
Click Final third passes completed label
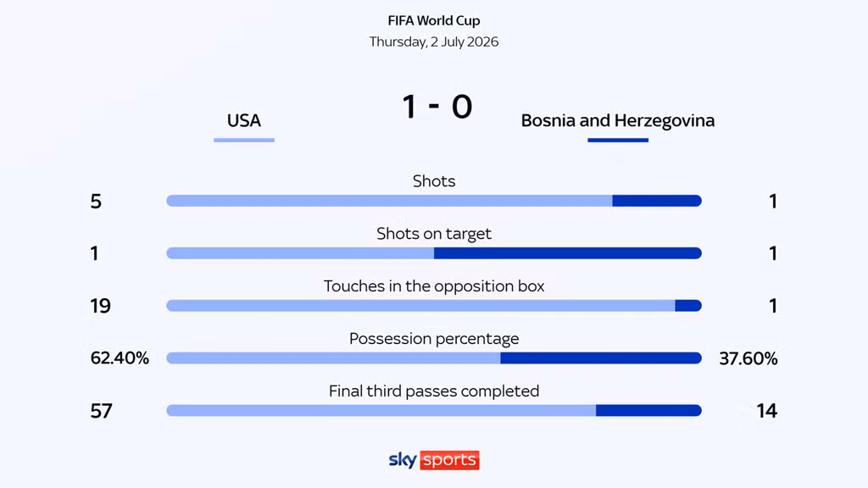pyautogui.click(x=434, y=391)
